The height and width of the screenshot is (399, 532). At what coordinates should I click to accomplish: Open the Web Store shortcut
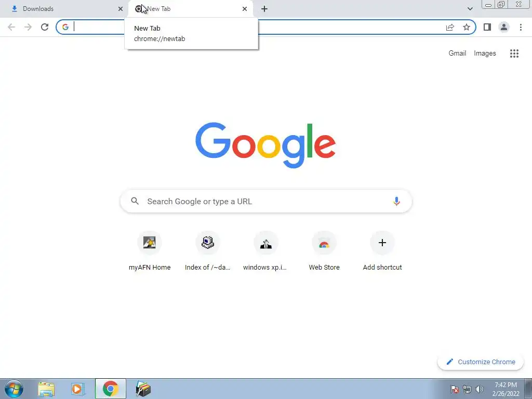[324, 251]
